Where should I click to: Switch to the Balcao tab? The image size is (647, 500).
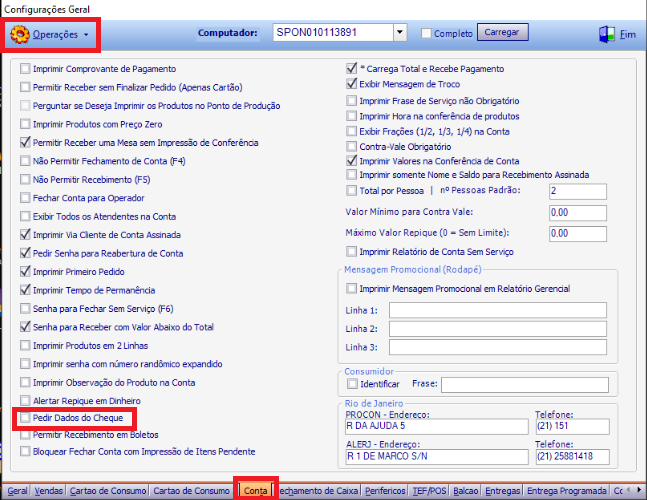[x=465, y=491]
